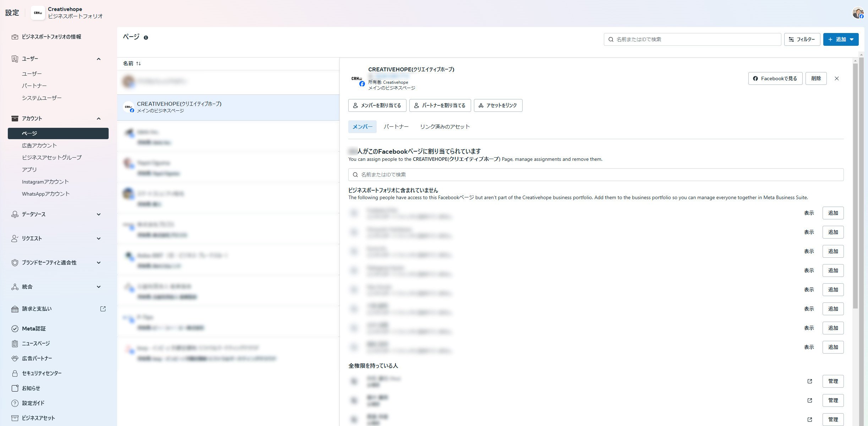
Task: Click the お知らせ icon
Action: click(x=15, y=388)
